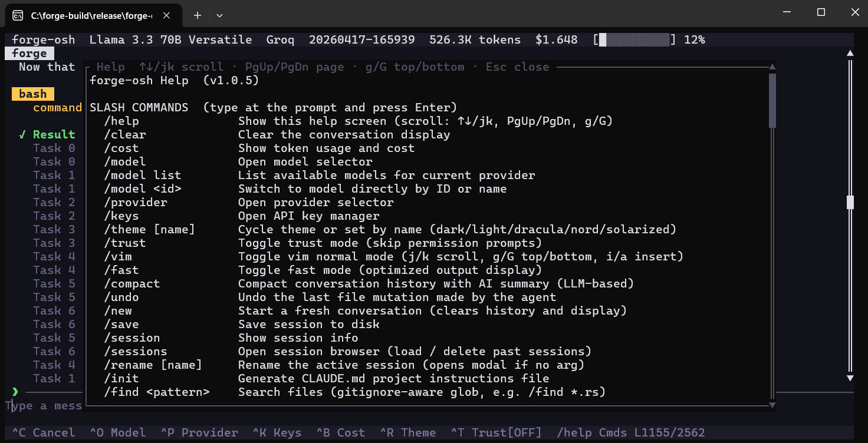
Task: Click the context usage progress bar
Action: coord(634,40)
